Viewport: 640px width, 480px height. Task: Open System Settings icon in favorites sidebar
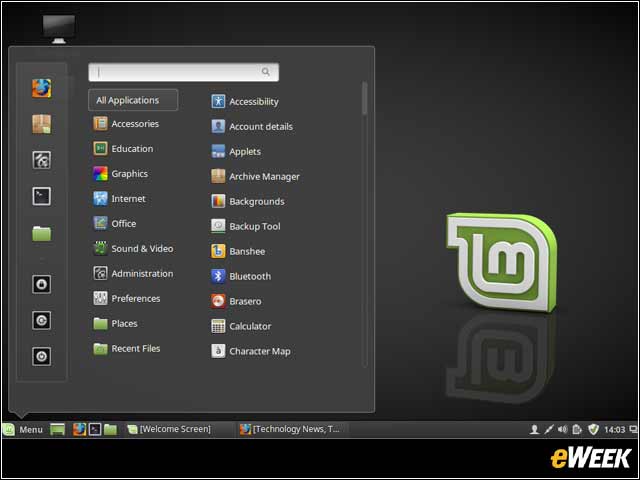[42, 160]
